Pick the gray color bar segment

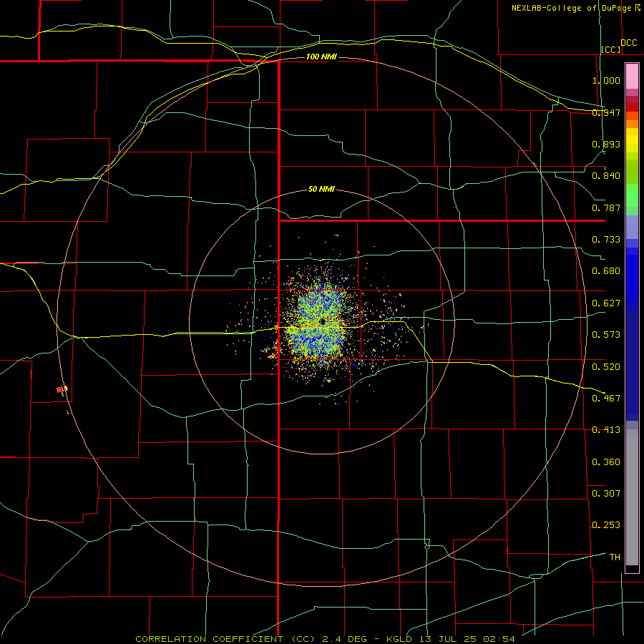(x=632, y=497)
